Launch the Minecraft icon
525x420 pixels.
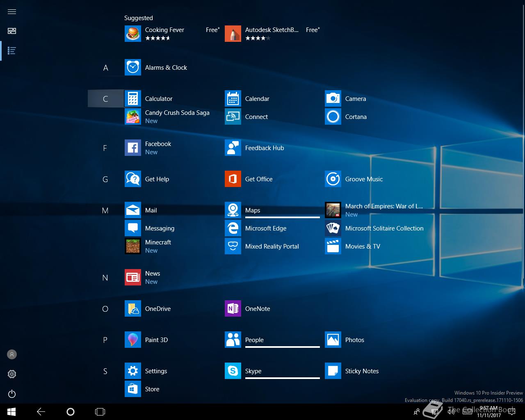132,246
